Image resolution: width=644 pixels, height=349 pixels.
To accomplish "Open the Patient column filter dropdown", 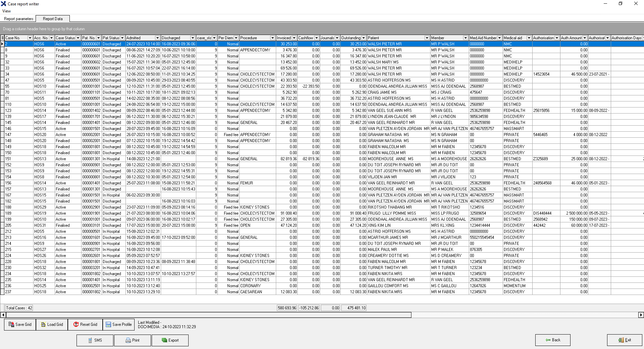I will tap(427, 38).
